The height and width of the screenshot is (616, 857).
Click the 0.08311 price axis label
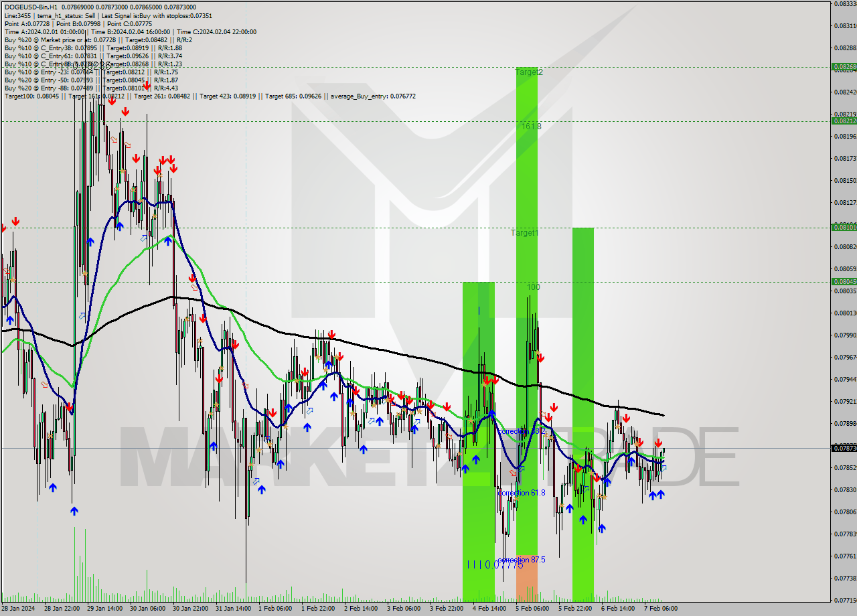pos(845,25)
